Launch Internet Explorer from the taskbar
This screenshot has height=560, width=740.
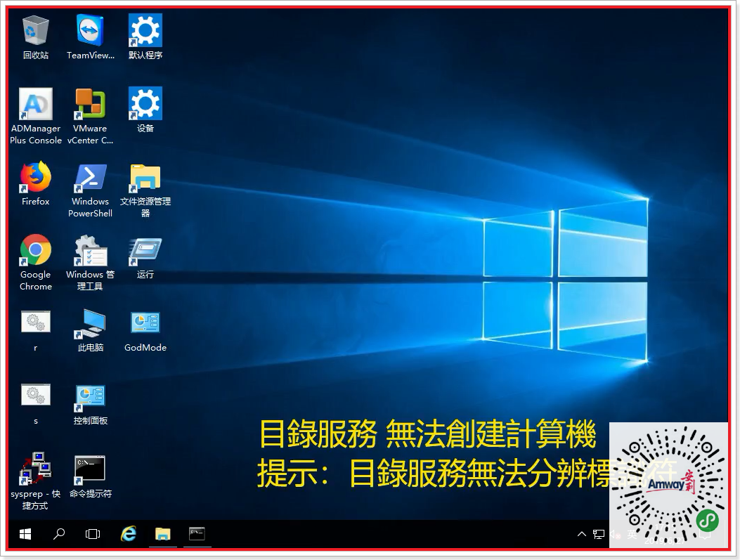click(x=128, y=534)
